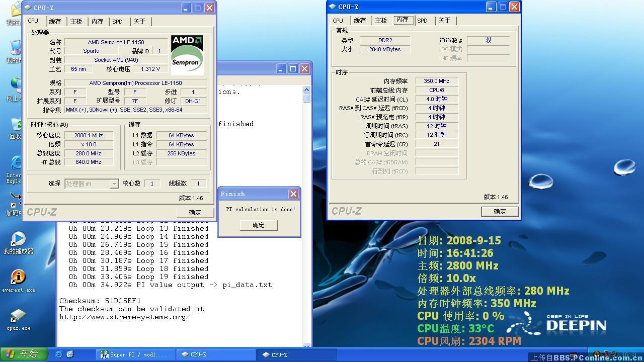Image resolution: width=644 pixels, height=362 pixels.
Task: Click the title bar icon of left CPU-Z window
Action: [28, 8]
